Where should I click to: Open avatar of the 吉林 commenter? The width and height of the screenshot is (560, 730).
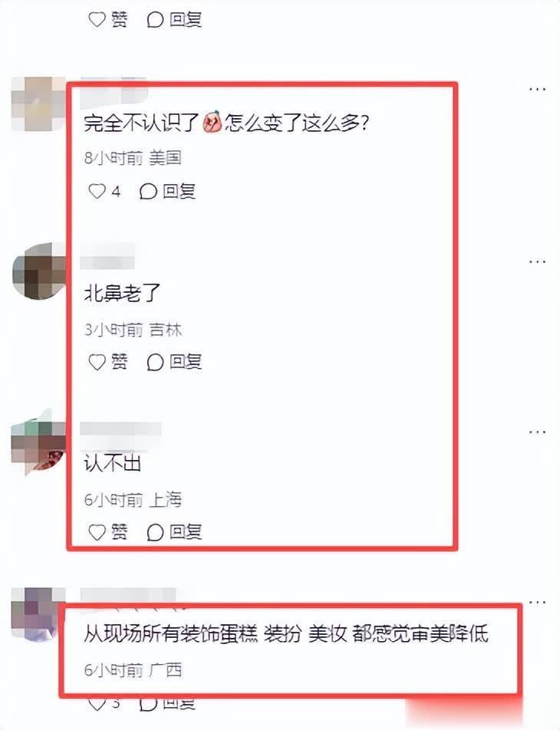[x=38, y=271]
